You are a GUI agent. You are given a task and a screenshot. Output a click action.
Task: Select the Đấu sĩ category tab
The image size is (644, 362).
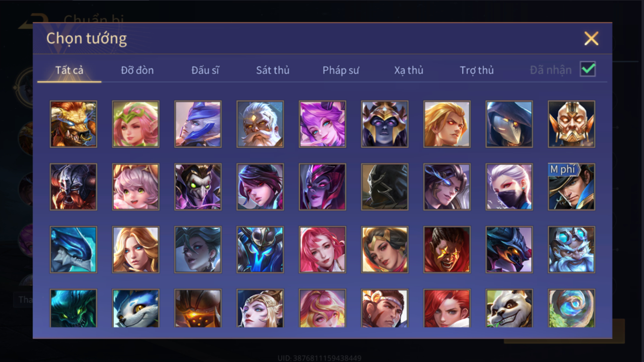pos(205,70)
